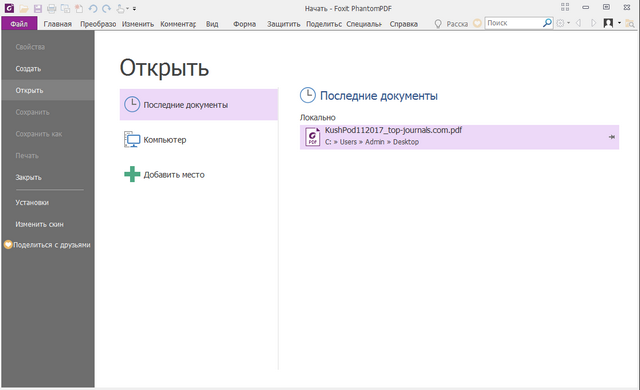The image size is (640, 390).
Task: Switch to the Защитить ribbon tab
Action: [284, 24]
